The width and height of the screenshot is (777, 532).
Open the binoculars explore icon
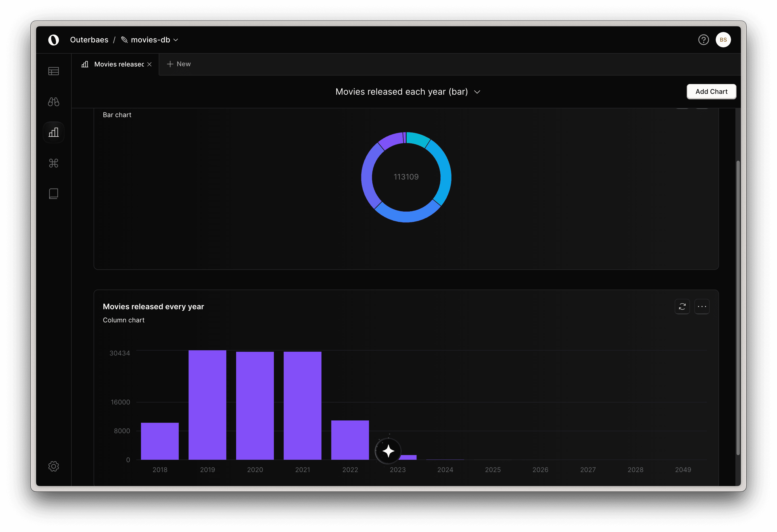54,102
